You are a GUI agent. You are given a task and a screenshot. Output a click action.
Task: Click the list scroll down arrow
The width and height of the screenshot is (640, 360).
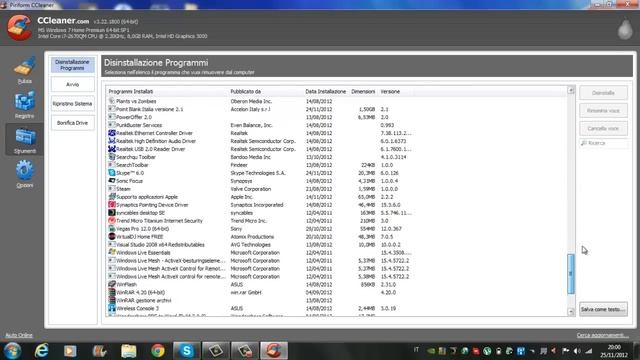(x=571, y=312)
